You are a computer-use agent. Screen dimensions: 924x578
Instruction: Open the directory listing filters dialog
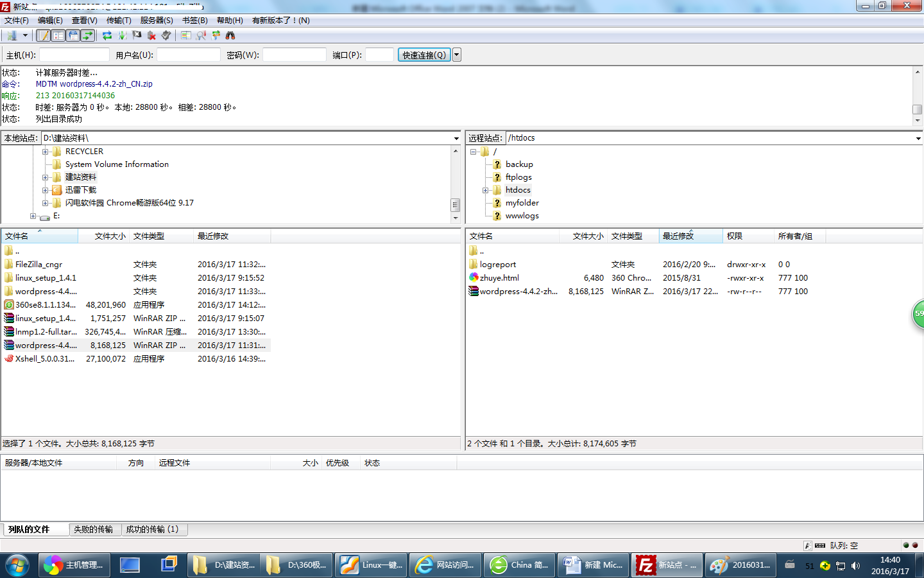click(186, 35)
